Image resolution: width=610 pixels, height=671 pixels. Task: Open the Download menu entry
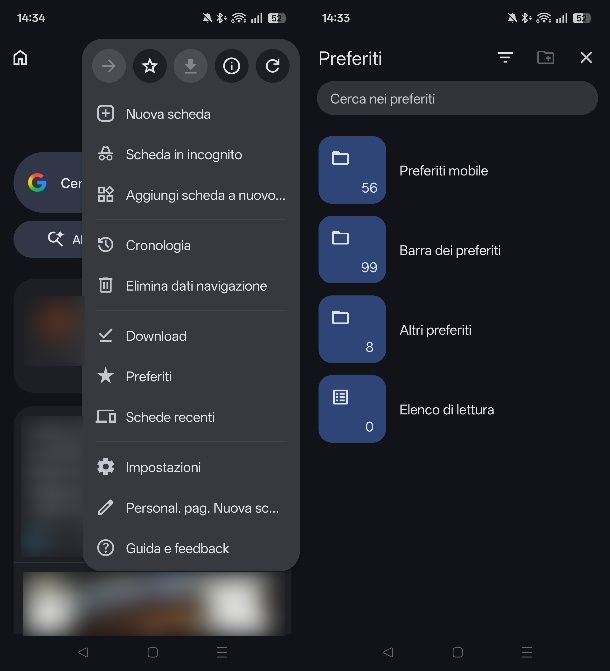(191, 336)
